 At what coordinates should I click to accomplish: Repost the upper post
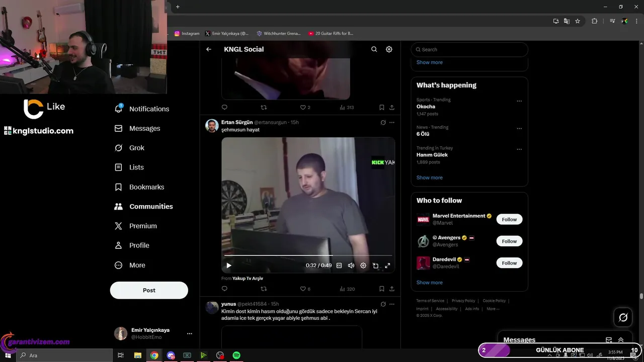coord(264,107)
